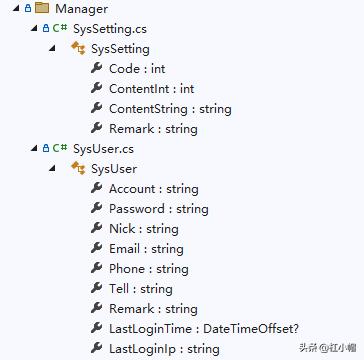The image size is (364, 360).
Task: Collapse the Manager folder node
Action: (x=16, y=9)
